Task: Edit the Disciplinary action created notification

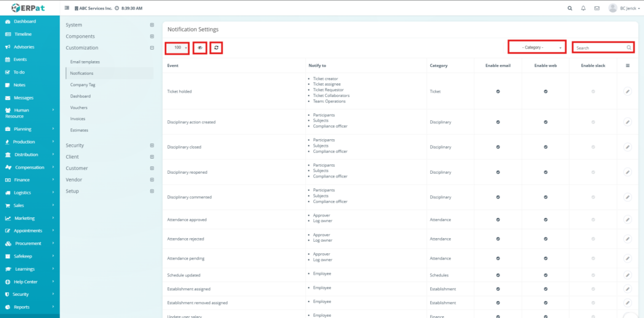Action: click(x=628, y=122)
